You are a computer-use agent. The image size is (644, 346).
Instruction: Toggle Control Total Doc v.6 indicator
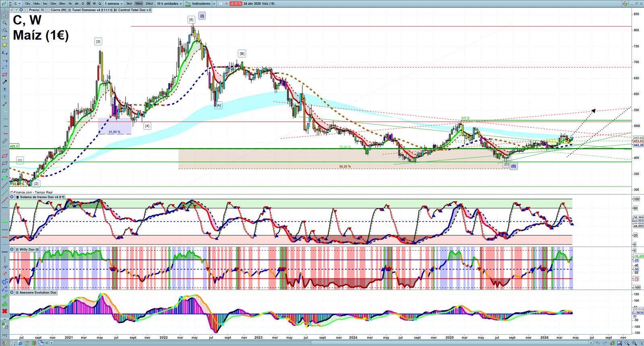point(116,10)
